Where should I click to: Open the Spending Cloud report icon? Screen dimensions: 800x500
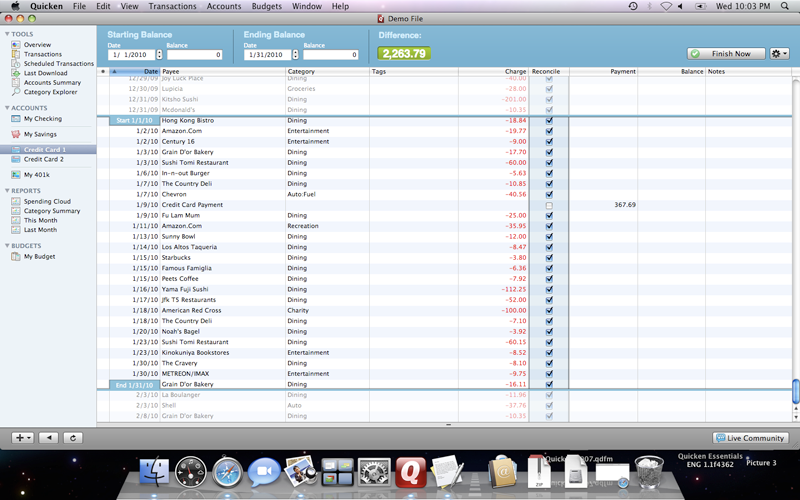tap(16, 202)
